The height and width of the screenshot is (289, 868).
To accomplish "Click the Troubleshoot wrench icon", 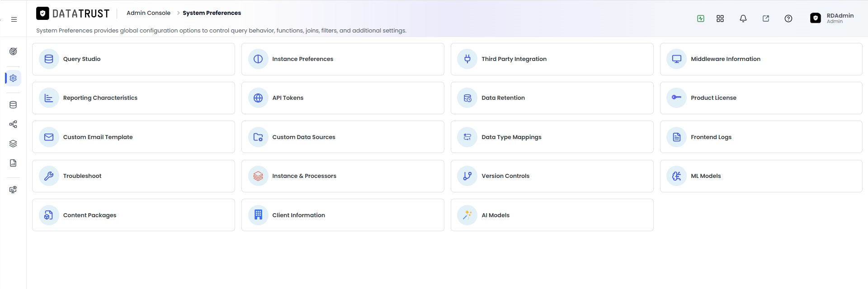I will (49, 176).
